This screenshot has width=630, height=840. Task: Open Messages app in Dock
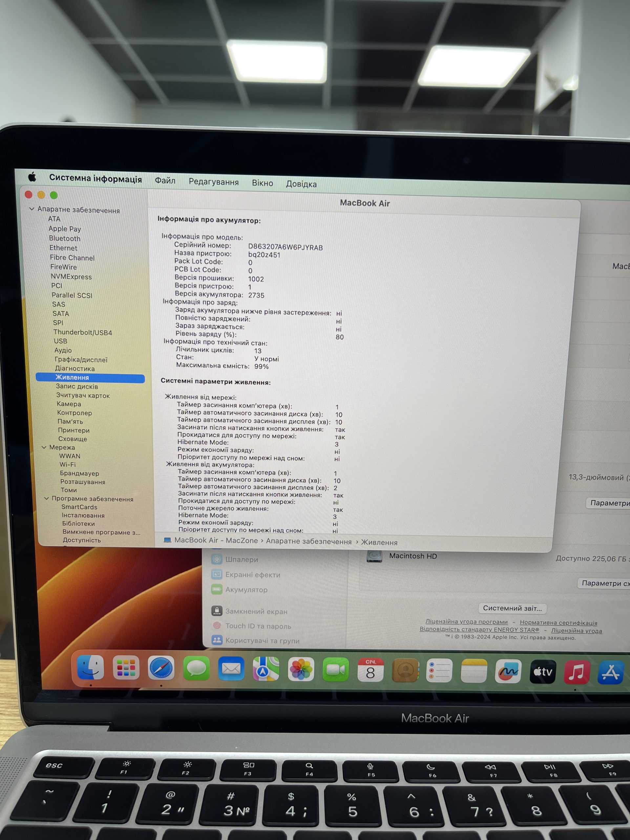pyautogui.click(x=196, y=669)
